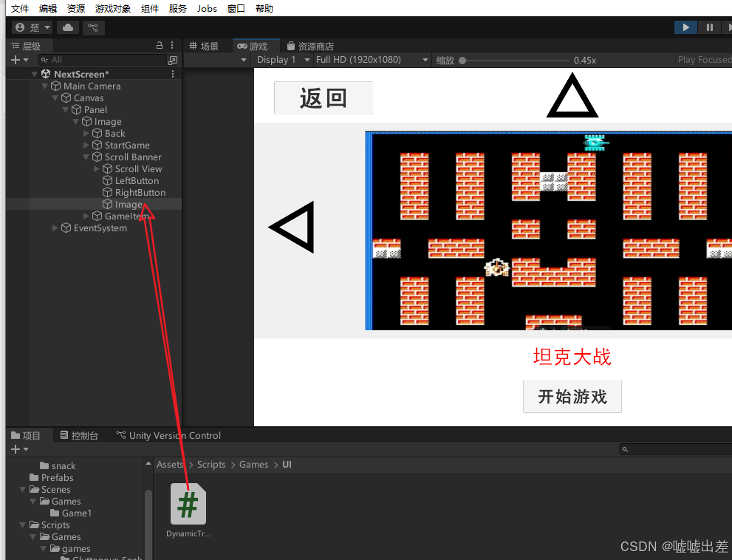Click the cube icon of Panel
Image resolution: width=732 pixels, height=560 pixels.
pyautogui.click(x=77, y=109)
